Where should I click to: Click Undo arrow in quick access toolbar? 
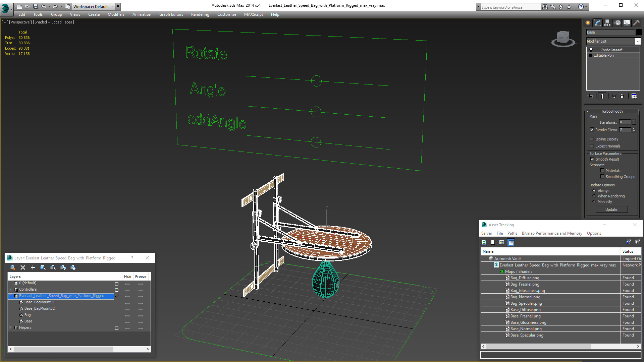(x=44, y=6)
